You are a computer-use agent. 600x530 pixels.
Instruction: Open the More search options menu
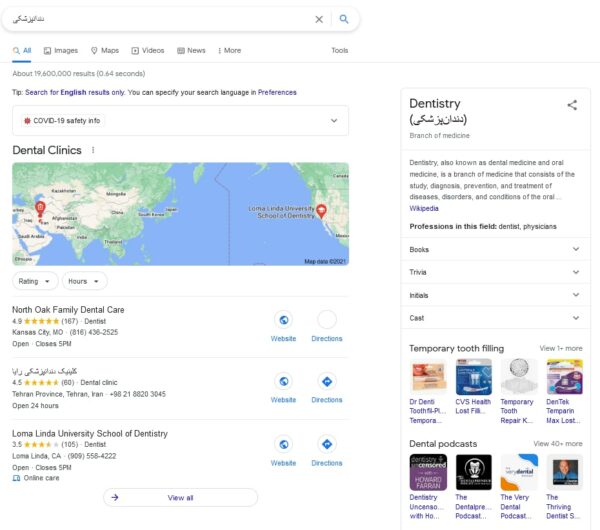[229, 51]
